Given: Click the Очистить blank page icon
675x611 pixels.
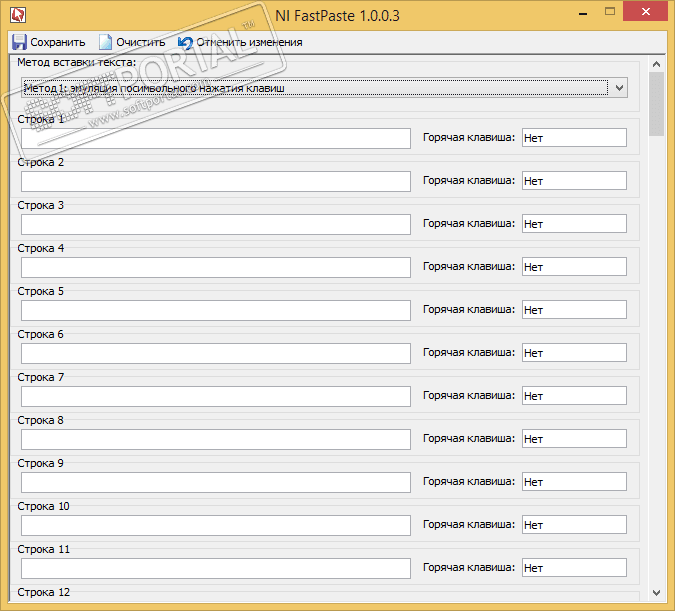Looking at the screenshot, I should (x=105, y=42).
